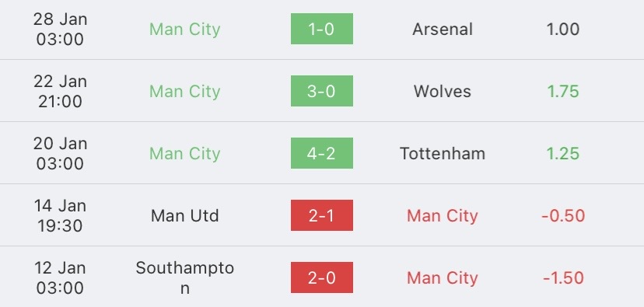Viewport: 644px width, 307px height.
Task: Select Tottenham team name
Action: pyautogui.click(x=443, y=154)
